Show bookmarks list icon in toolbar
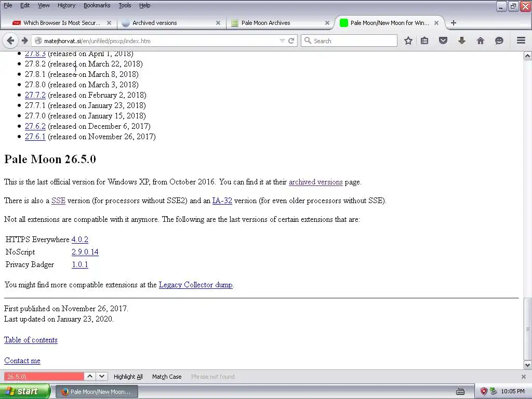This screenshot has height=399, width=532. point(424,41)
